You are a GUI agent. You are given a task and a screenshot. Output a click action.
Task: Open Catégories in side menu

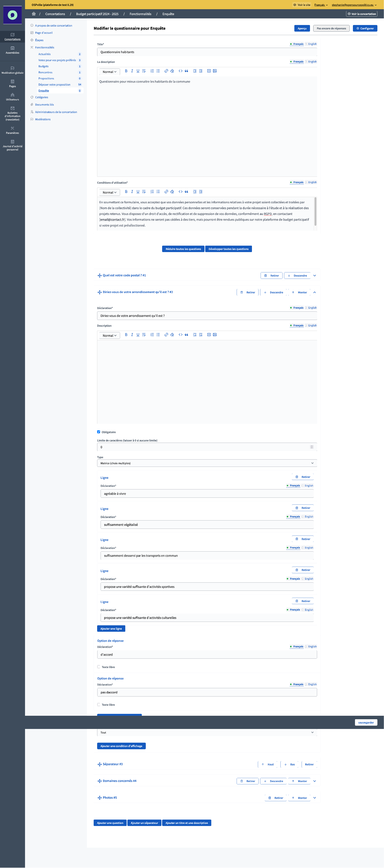tap(42, 97)
